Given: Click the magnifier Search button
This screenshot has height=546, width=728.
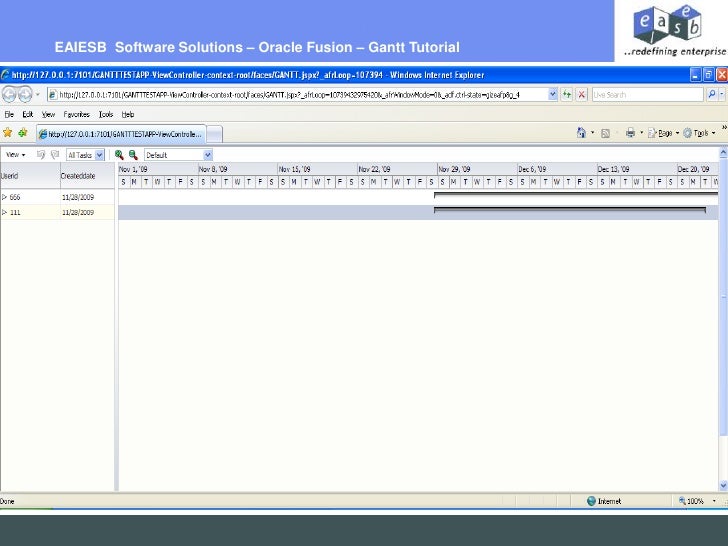Looking at the screenshot, I should click(x=711, y=95).
